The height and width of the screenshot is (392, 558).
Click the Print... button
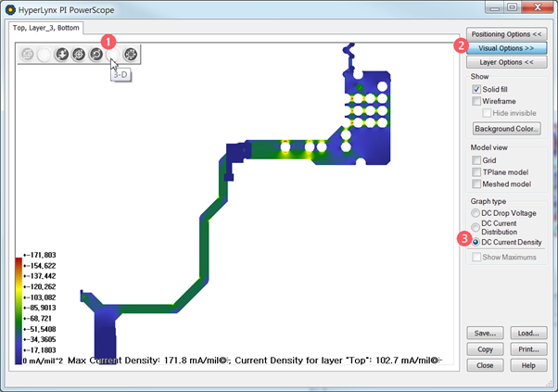click(528, 349)
